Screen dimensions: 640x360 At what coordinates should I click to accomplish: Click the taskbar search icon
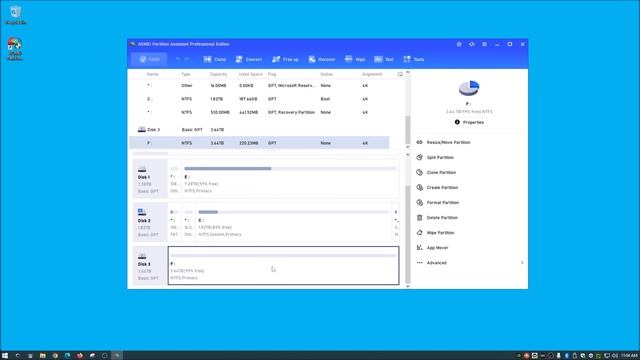click(18, 356)
